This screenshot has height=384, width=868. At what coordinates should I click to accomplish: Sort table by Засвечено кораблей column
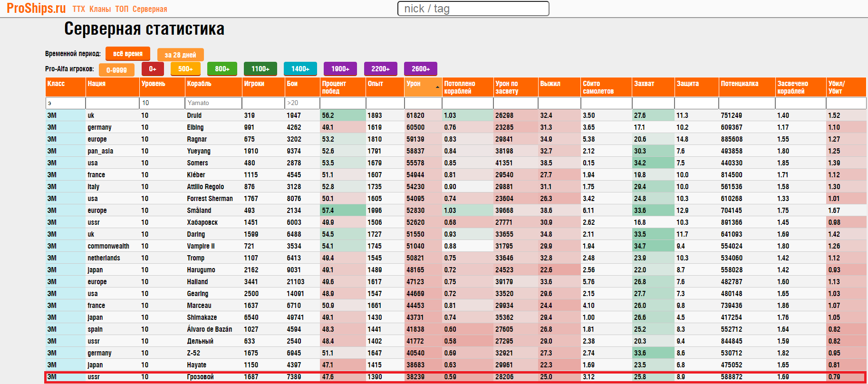click(x=800, y=87)
